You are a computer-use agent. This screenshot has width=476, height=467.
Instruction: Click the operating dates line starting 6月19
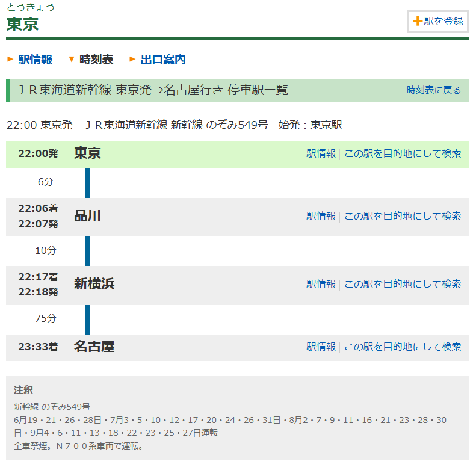tap(230, 427)
